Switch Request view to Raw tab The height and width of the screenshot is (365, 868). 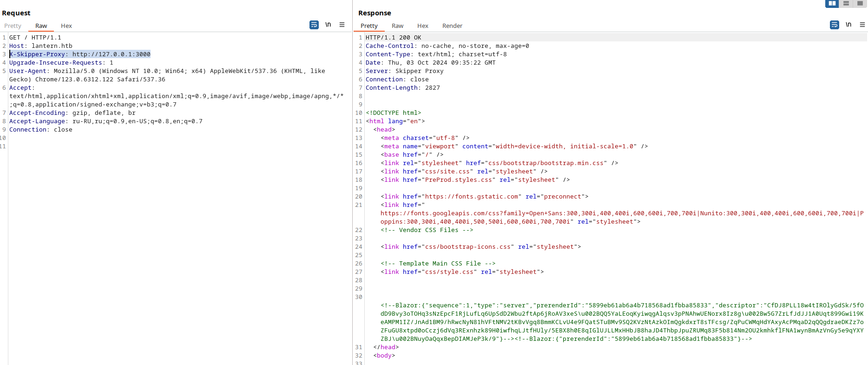(41, 26)
